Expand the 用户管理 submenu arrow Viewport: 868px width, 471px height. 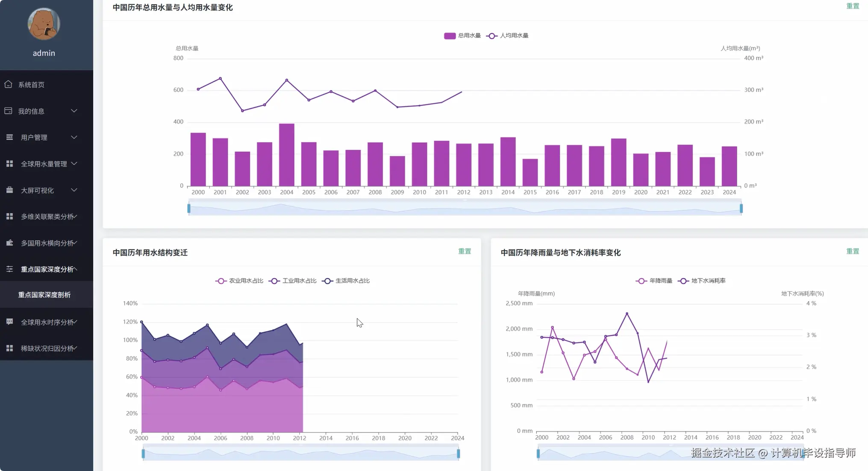(x=74, y=137)
